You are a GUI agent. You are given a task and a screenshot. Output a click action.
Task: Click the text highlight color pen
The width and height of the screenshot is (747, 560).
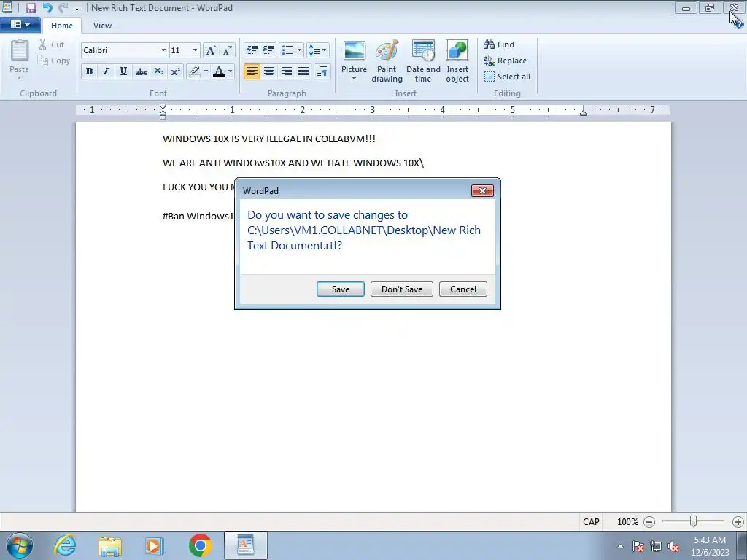pyautogui.click(x=194, y=71)
